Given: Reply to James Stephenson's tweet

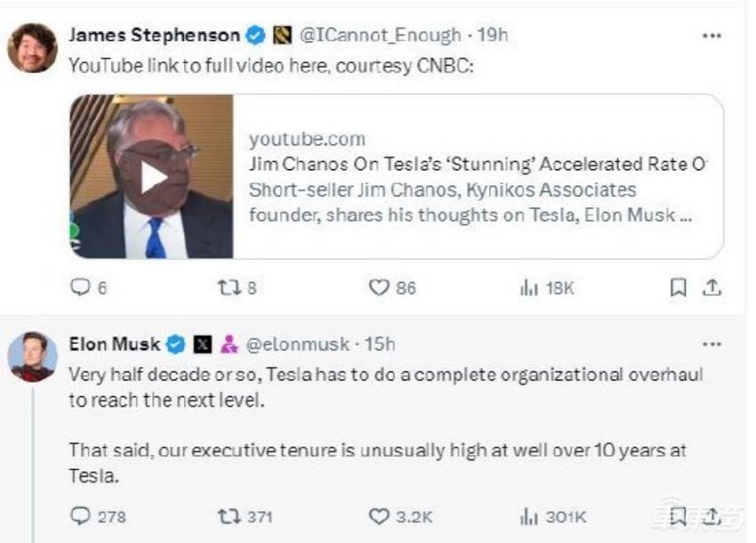Looking at the screenshot, I should click(80, 288).
